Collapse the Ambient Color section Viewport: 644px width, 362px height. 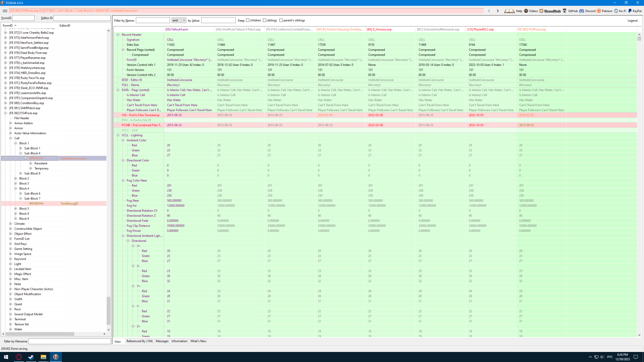pyautogui.click(x=123, y=140)
